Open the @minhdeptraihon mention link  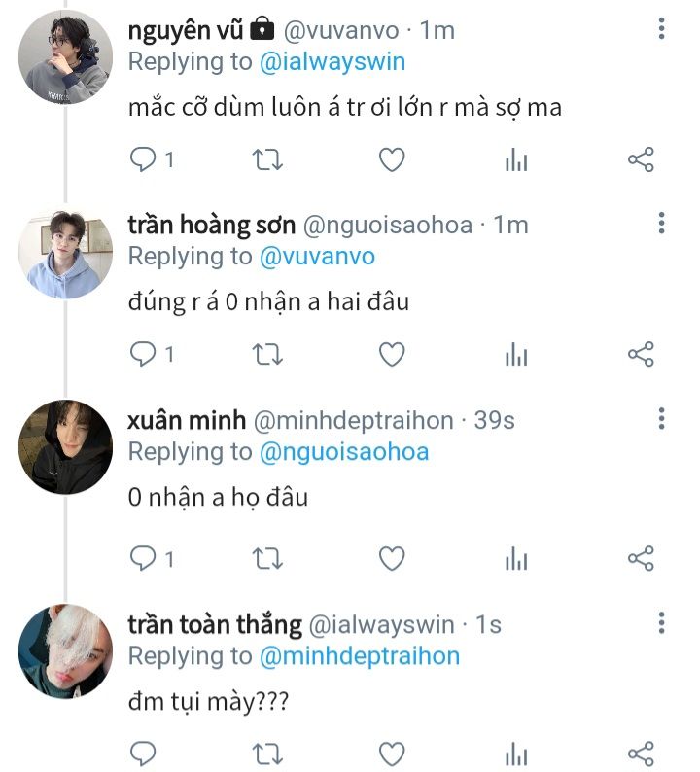tap(360, 656)
